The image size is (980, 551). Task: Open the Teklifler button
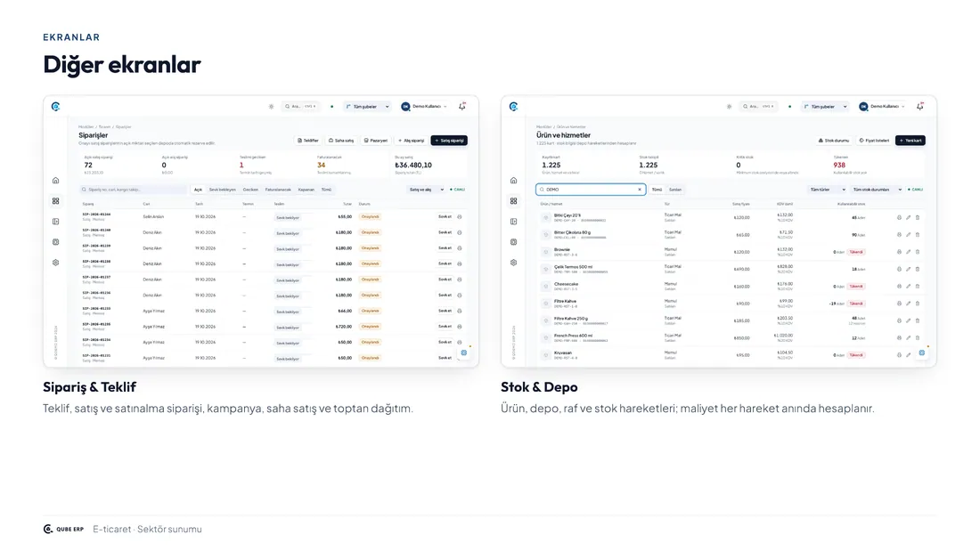[x=308, y=141]
